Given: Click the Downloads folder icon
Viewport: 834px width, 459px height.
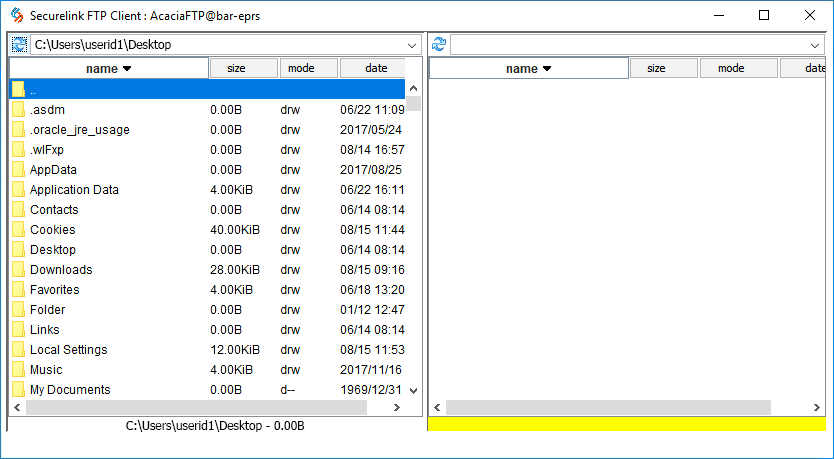Looking at the screenshot, I should click(x=18, y=270).
